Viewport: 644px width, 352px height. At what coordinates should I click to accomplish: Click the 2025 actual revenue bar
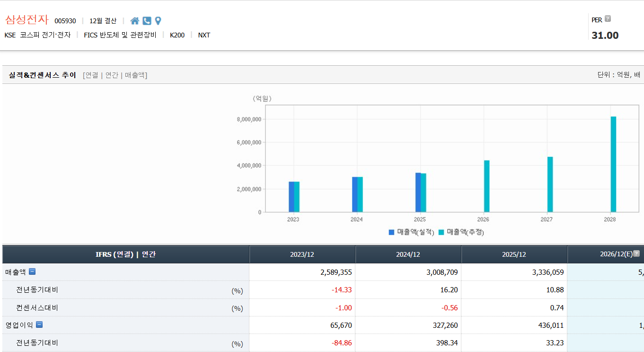[x=418, y=192]
